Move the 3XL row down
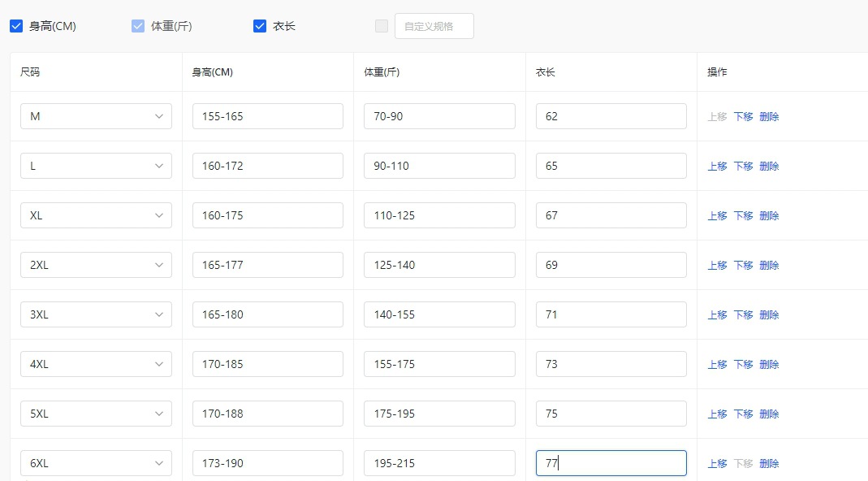 coord(743,314)
